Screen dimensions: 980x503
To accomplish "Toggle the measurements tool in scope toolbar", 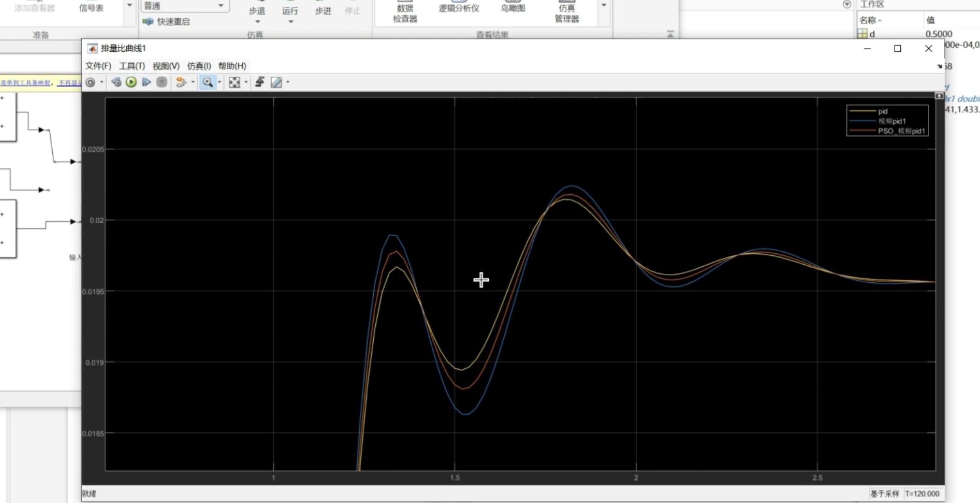I will [x=276, y=82].
